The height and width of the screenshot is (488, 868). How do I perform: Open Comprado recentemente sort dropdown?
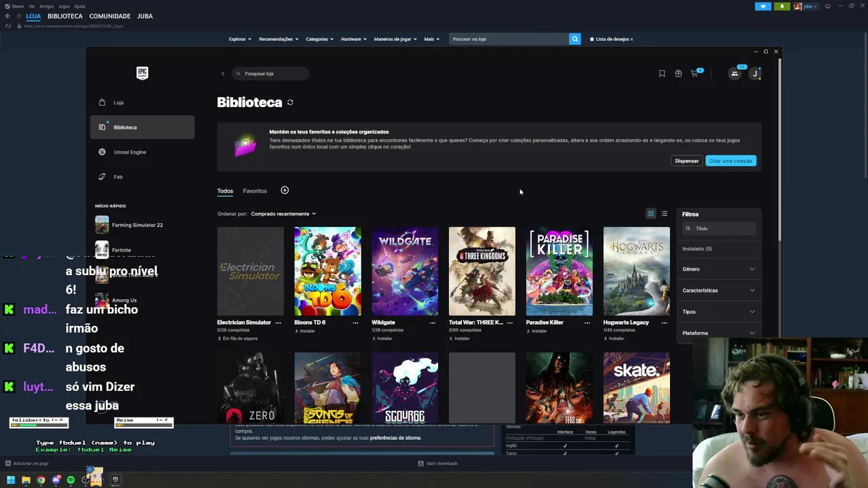point(283,213)
